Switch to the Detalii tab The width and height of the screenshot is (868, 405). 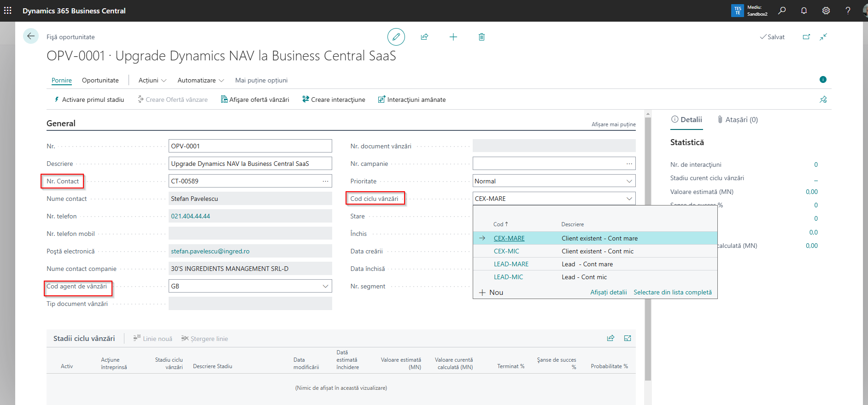pyautogui.click(x=686, y=120)
